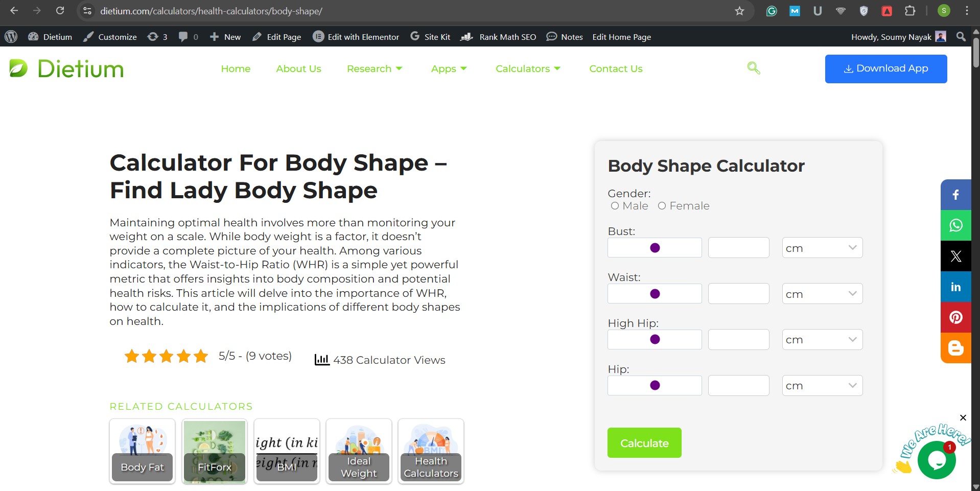Click the Download App button
The height and width of the screenshot is (491, 980).
(x=885, y=68)
